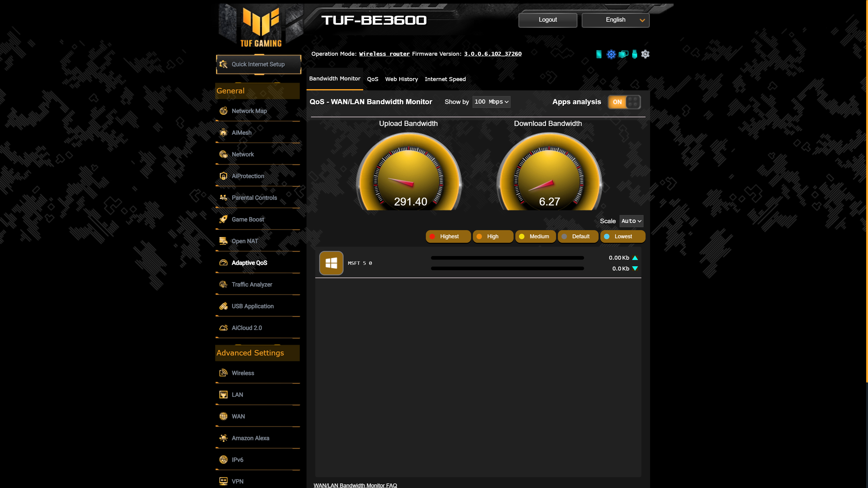Open Traffic Analyzer panel

point(252,284)
